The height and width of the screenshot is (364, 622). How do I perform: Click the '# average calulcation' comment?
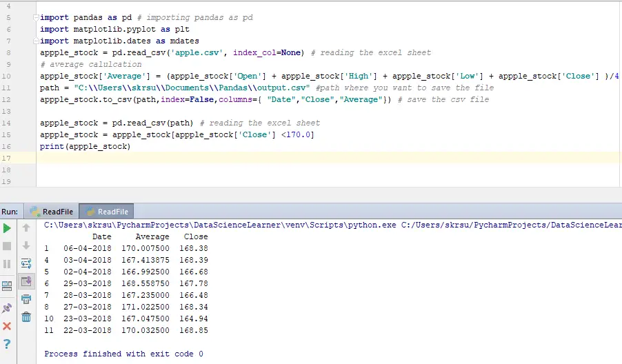click(91, 64)
